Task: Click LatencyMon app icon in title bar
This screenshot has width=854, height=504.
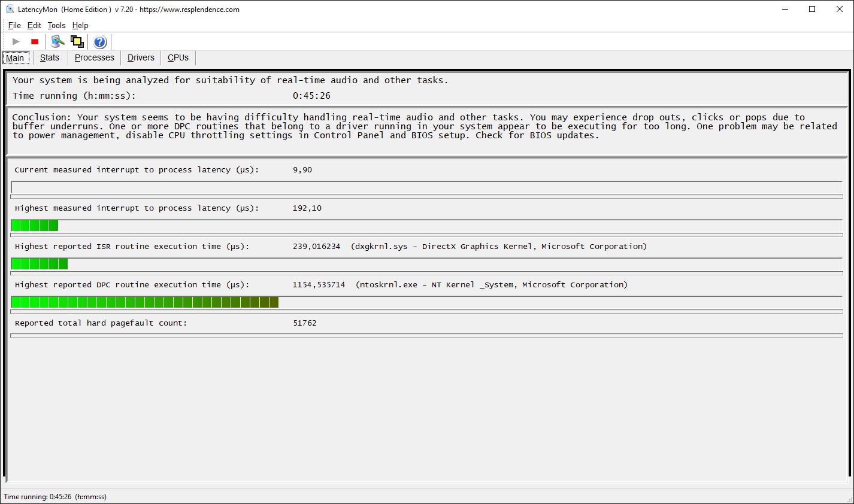Action: (x=10, y=9)
